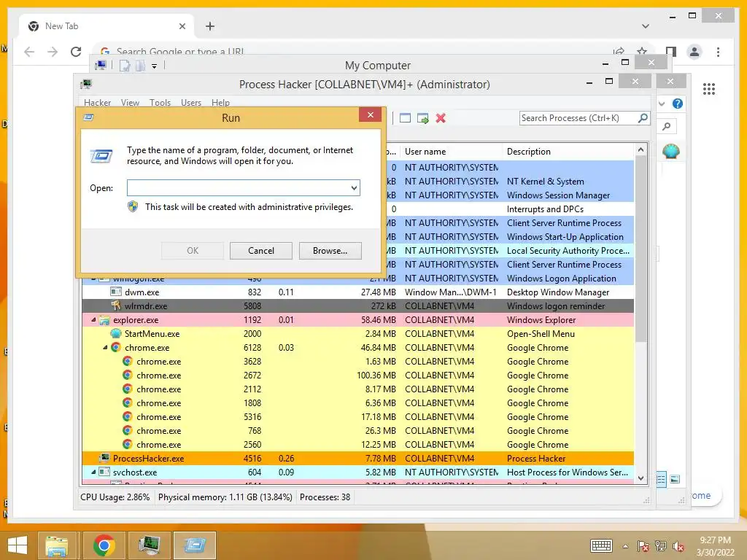The width and height of the screenshot is (747, 560).
Task: Collapse the explorer.exe process tree
Action: coord(93,320)
